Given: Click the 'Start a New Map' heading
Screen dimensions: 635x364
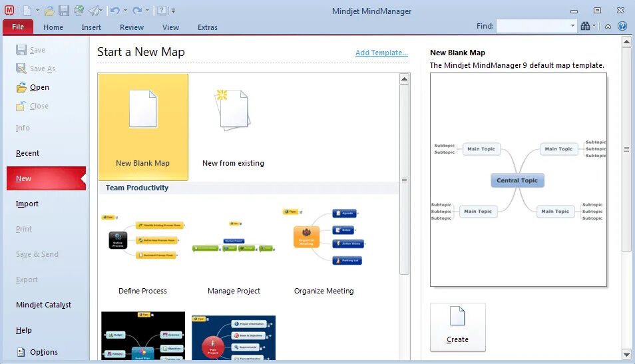Looking at the screenshot, I should (141, 52).
